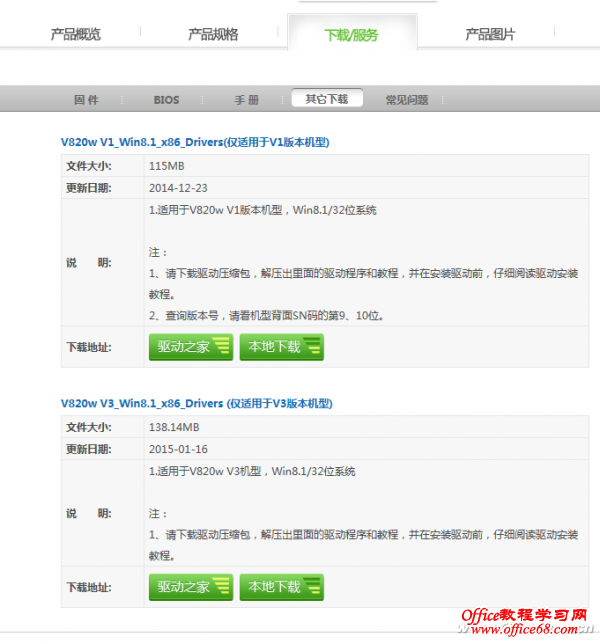The width and height of the screenshot is (600, 644).
Task: Switch to the BIOS sub-tab
Action: click(x=166, y=100)
